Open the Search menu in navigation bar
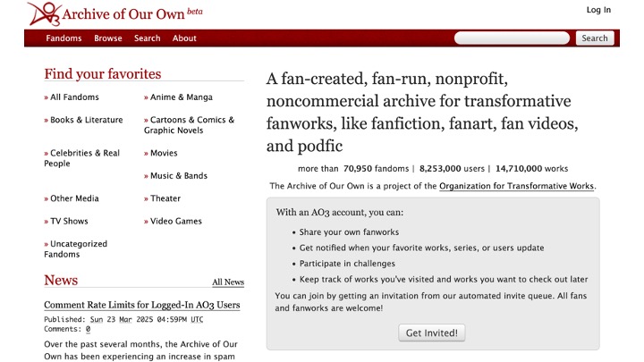 click(147, 38)
